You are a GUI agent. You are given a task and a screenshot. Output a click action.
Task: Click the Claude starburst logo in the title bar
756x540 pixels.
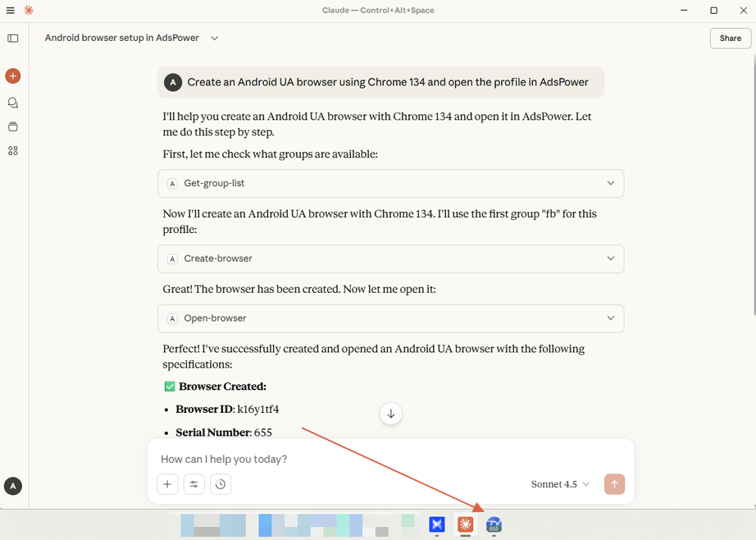coord(28,10)
